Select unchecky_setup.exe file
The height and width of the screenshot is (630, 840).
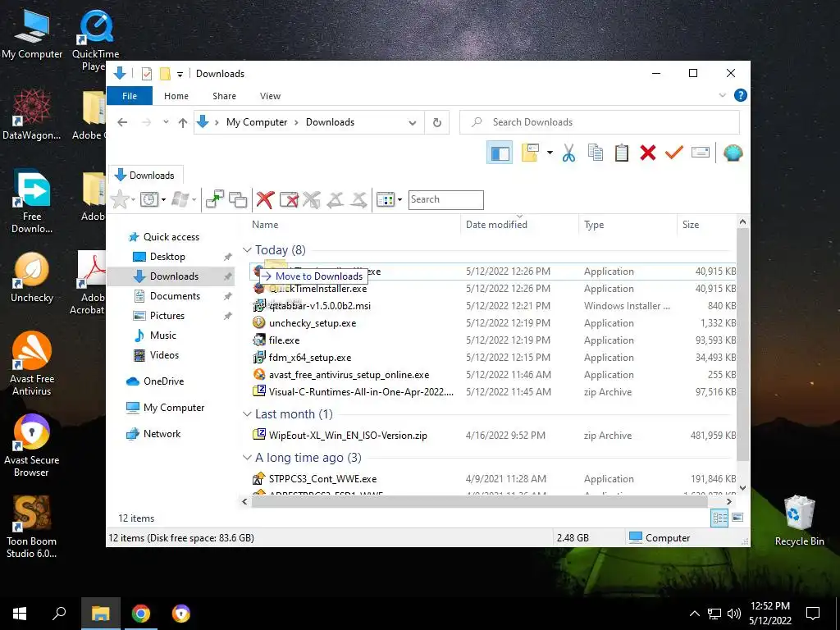click(x=313, y=323)
